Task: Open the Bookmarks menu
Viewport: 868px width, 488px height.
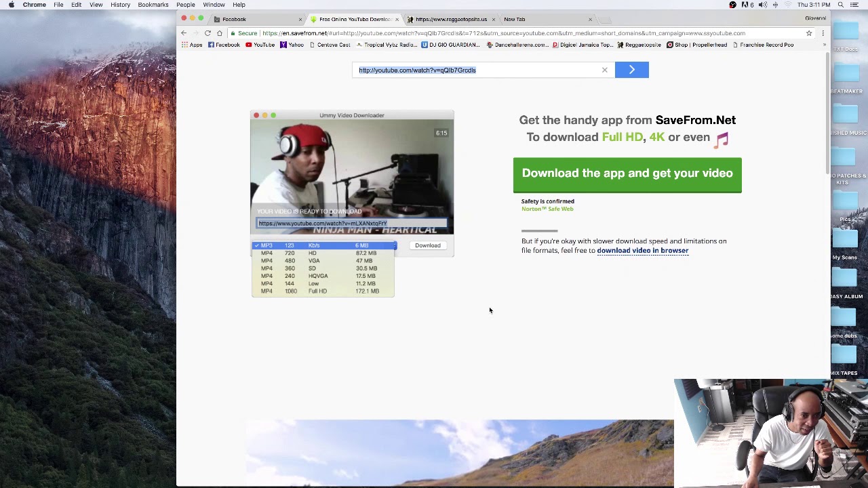Action: click(x=153, y=5)
